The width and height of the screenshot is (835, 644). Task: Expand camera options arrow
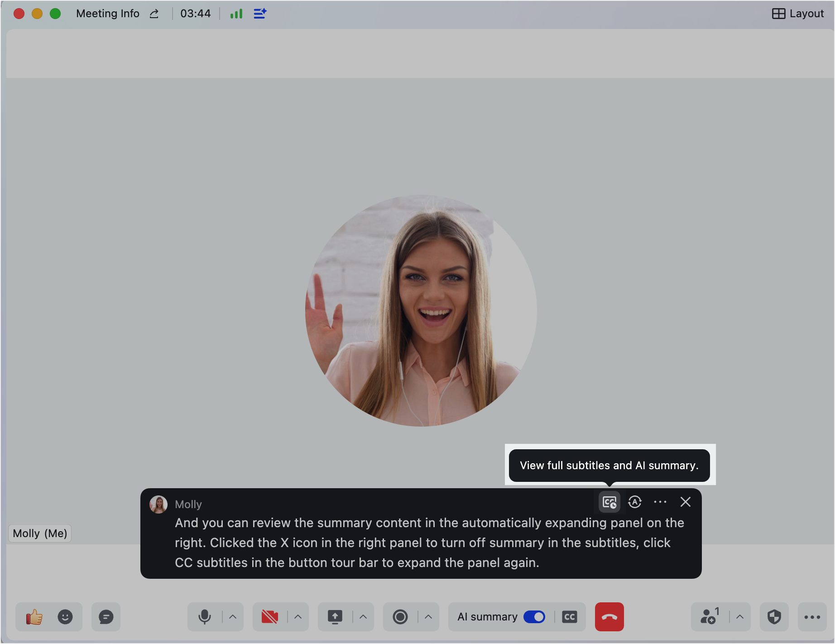coord(298,617)
